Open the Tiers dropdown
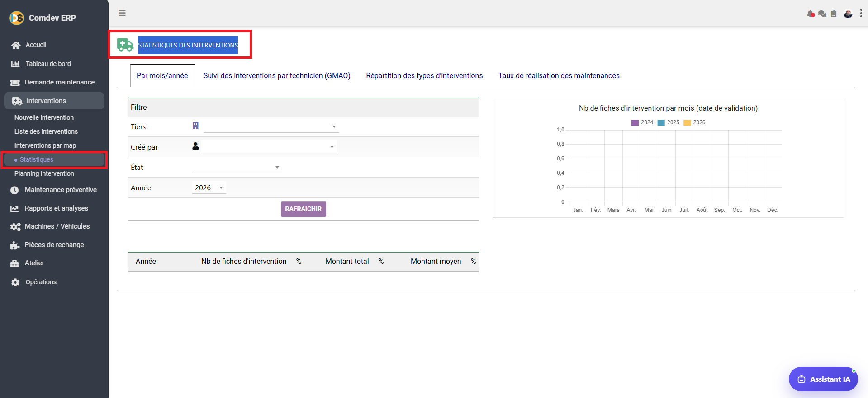 click(x=271, y=126)
